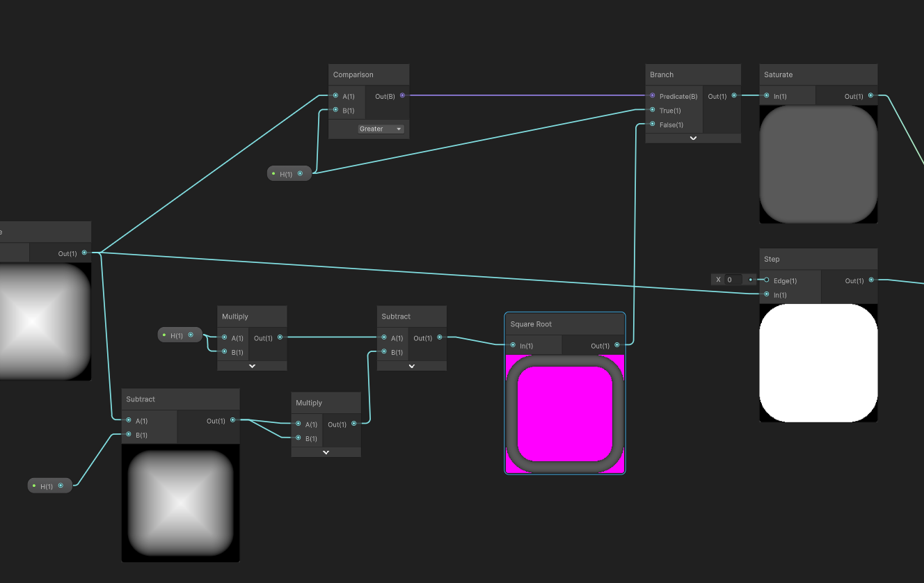The height and width of the screenshot is (583, 924).
Task: Expand the chevron under the Subtract node without preview
Action: 412,366
